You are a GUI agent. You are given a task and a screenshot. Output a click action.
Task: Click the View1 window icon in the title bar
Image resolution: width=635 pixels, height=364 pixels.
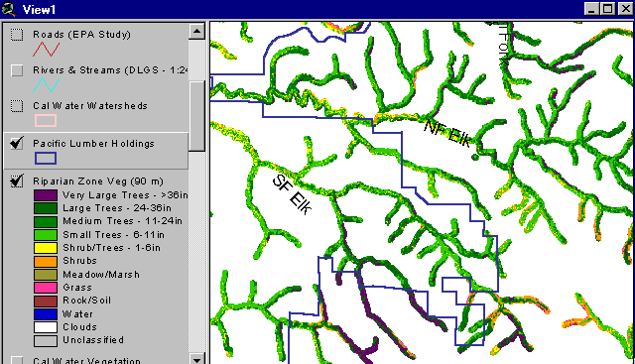pyautogui.click(x=9, y=9)
